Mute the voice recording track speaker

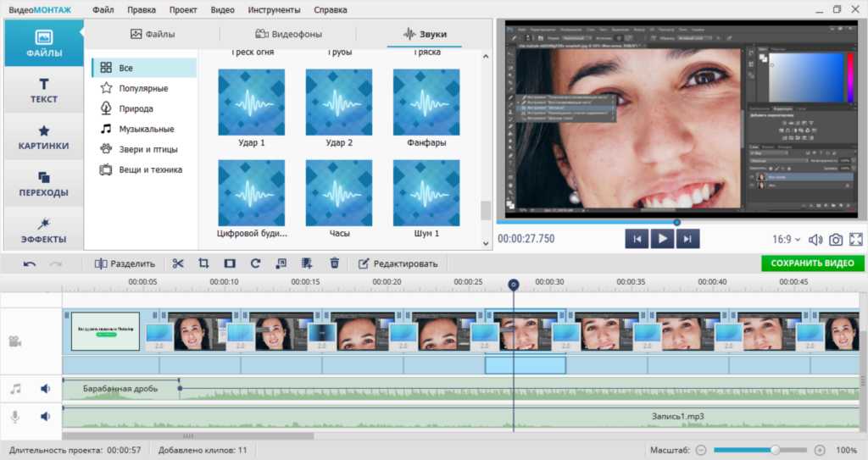pyautogui.click(x=46, y=416)
